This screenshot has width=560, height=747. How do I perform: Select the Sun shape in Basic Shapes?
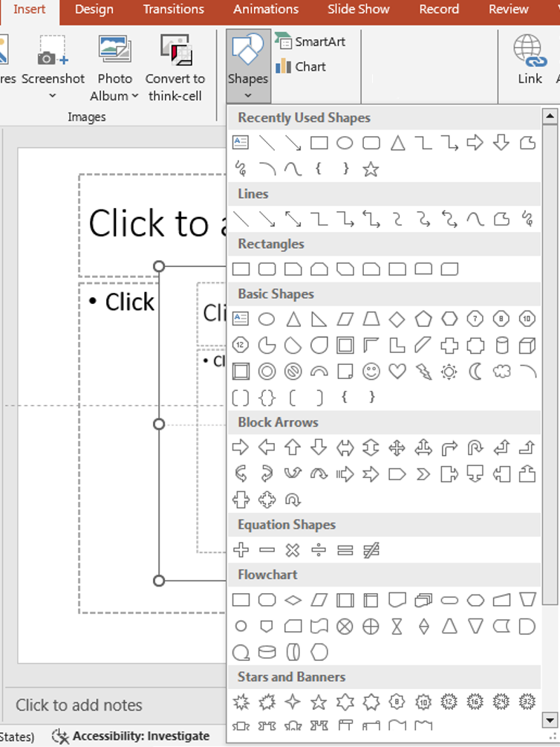pyautogui.click(x=449, y=372)
